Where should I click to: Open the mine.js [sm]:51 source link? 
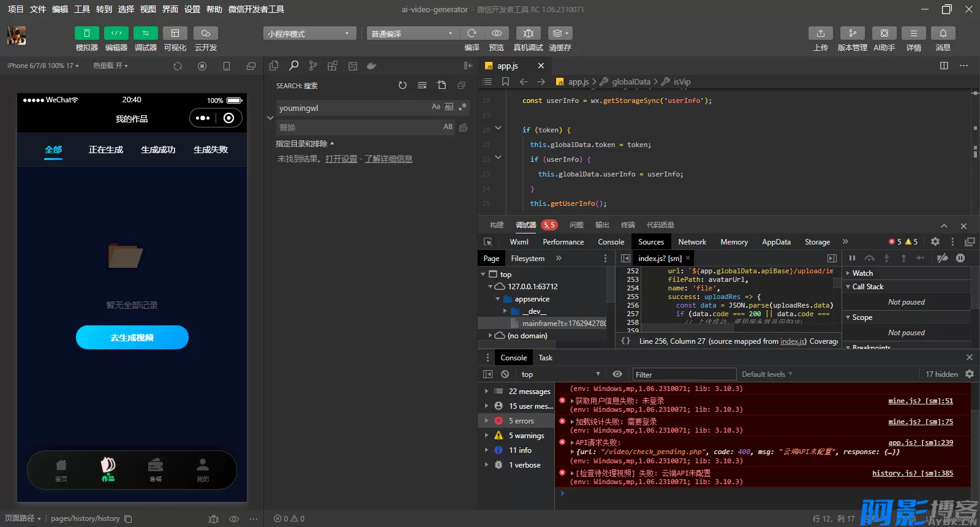pos(920,401)
